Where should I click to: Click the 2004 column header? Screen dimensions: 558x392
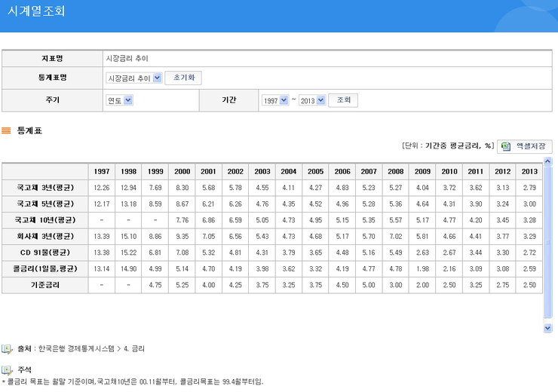289,171
